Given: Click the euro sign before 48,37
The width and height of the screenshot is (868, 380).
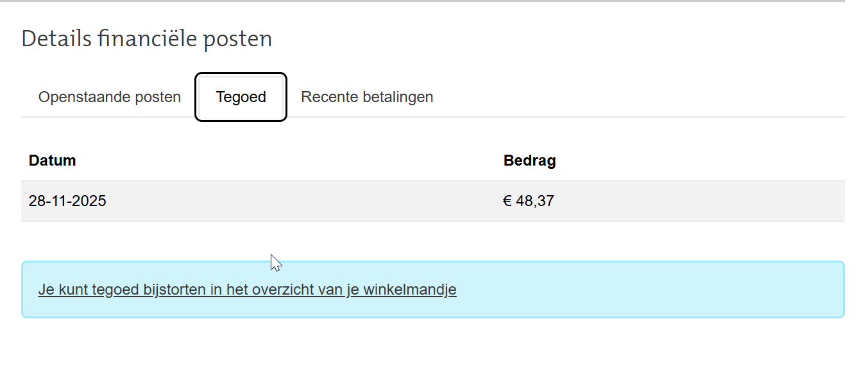Looking at the screenshot, I should tap(507, 201).
